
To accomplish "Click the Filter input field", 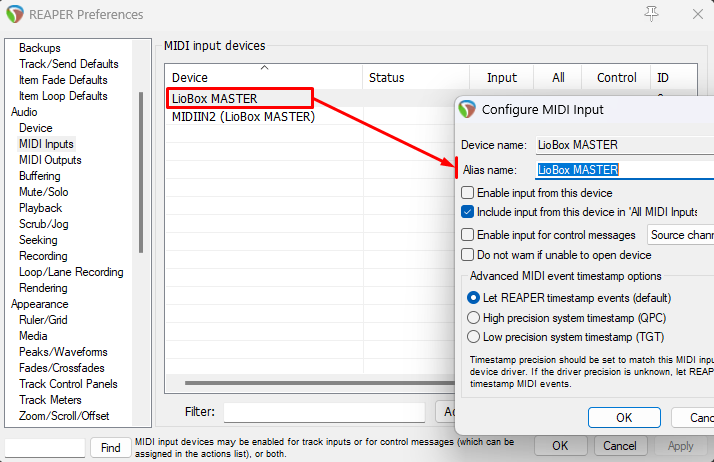I will [324, 412].
